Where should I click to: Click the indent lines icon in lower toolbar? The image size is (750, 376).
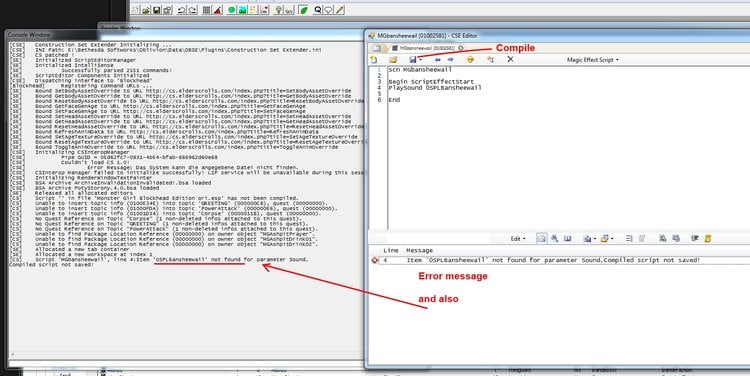click(x=629, y=238)
